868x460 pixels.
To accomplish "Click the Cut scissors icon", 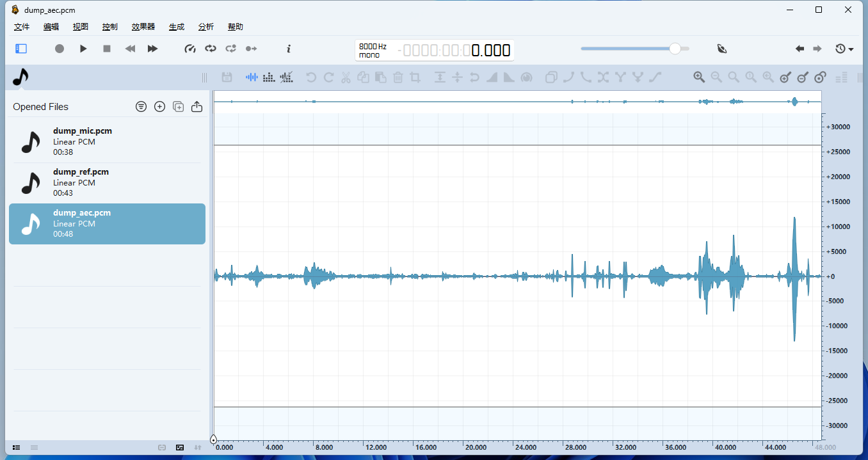I will (x=346, y=77).
